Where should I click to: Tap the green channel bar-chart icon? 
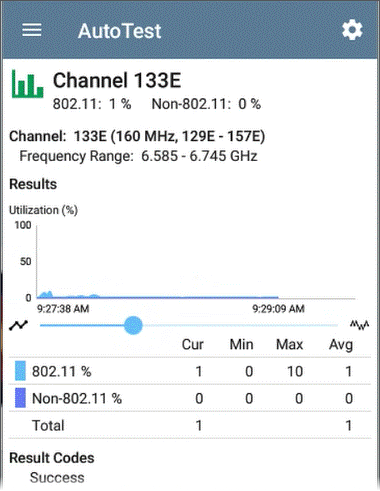(x=27, y=84)
